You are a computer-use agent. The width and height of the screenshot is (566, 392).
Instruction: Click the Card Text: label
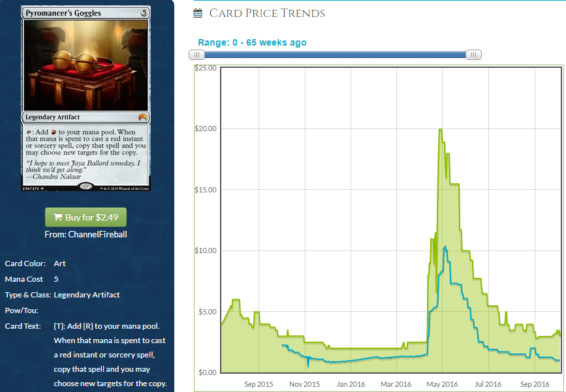pyautogui.click(x=23, y=326)
